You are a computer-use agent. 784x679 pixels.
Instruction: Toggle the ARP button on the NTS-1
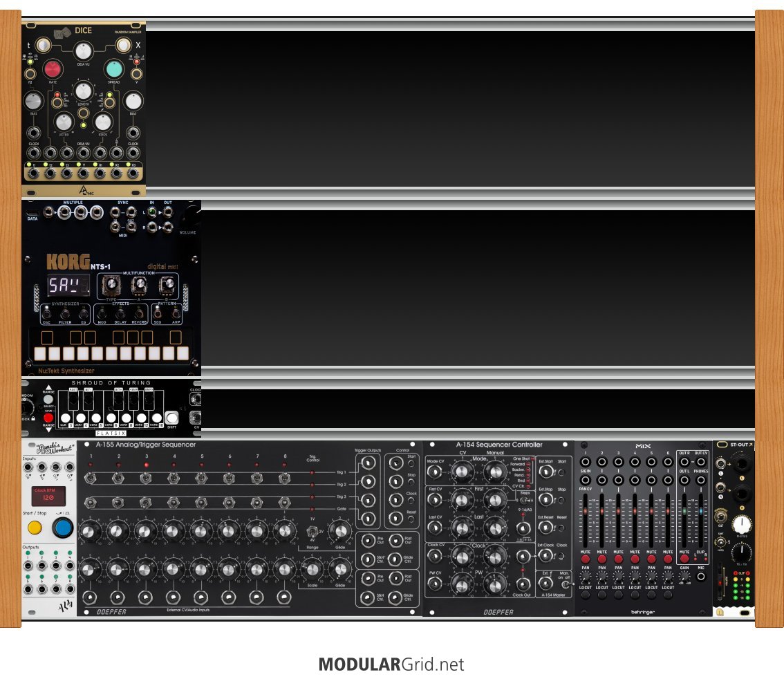click(x=176, y=314)
